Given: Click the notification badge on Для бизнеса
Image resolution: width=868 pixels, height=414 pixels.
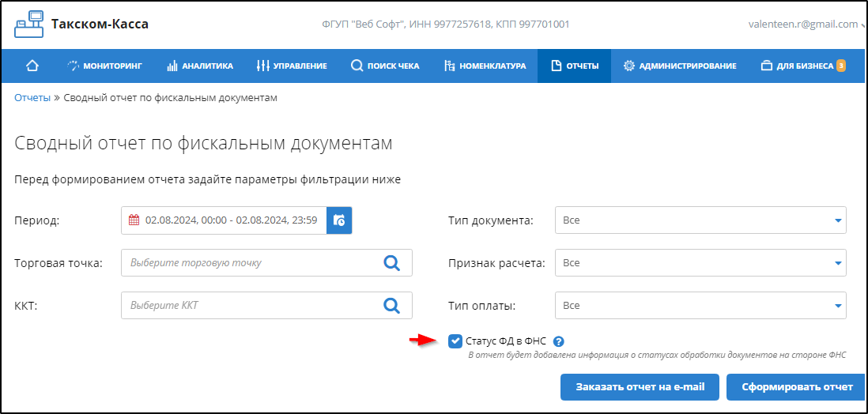Looking at the screenshot, I should (x=841, y=66).
